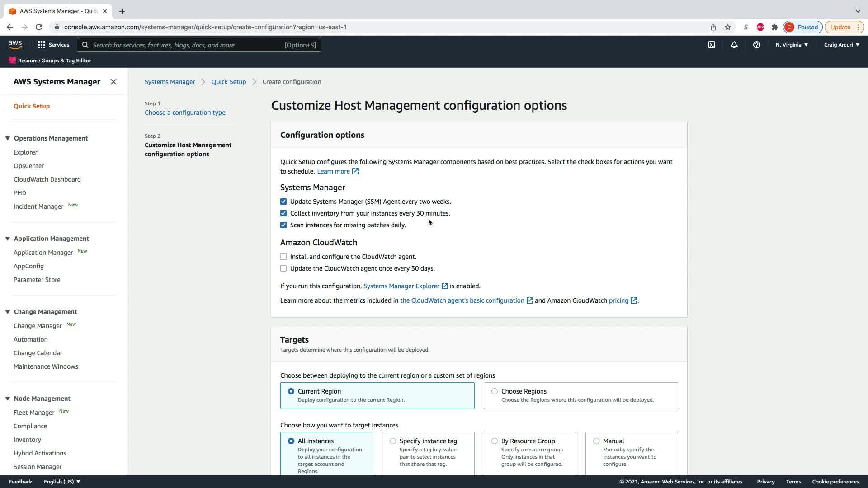Select the Choose Regions radio option
The height and width of the screenshot is (488, 868).
pos(495,391)
